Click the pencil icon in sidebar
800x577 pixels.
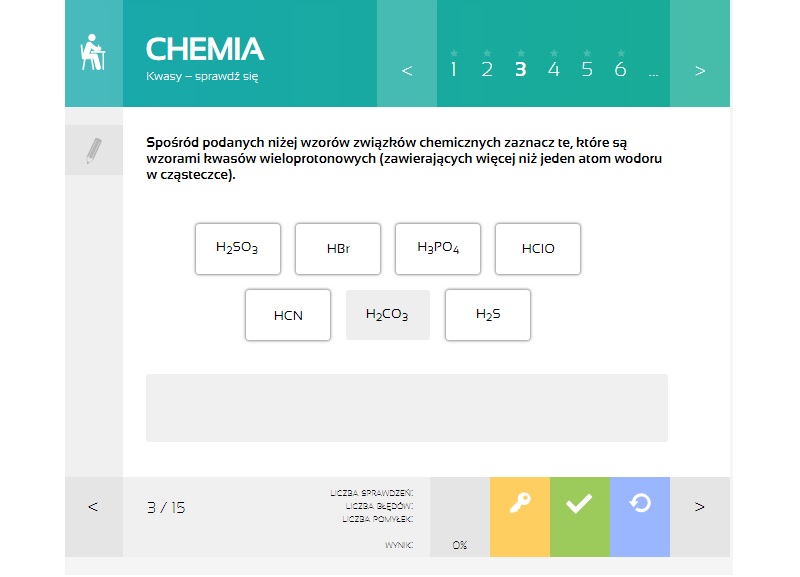(x=93, y=151)
